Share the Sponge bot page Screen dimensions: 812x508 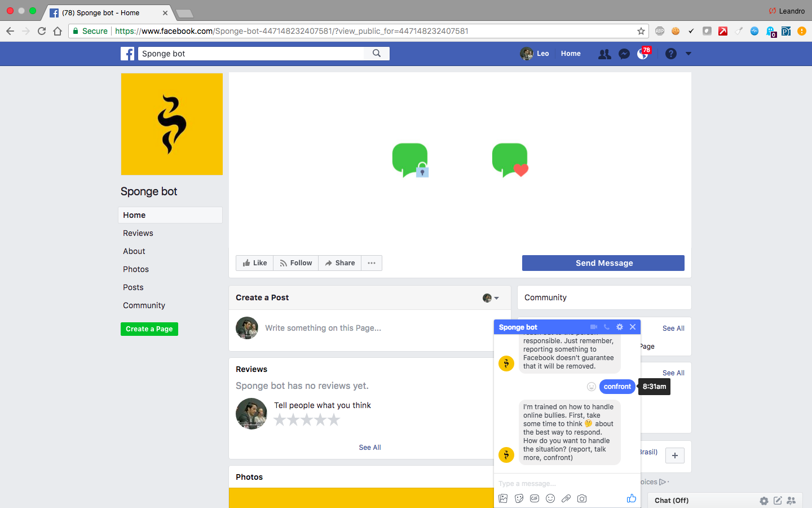(x=340, y=263)
